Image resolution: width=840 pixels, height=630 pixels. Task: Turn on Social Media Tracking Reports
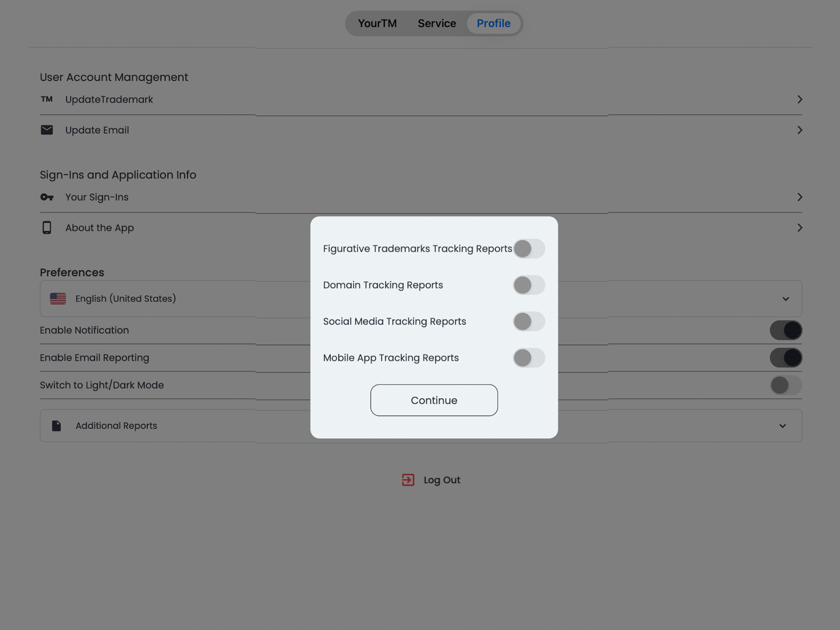point(529,322)
